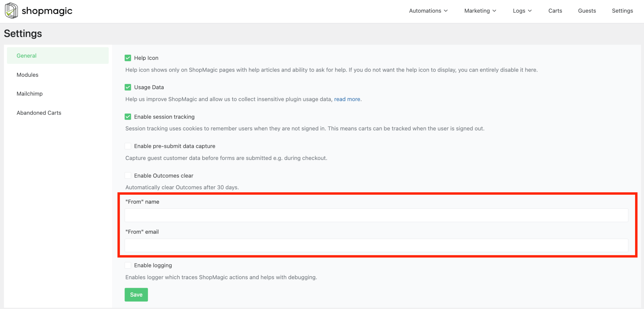Click the Enable Outcomes clear label
This screenshot has width=644, height=309.
coord(164,176)
